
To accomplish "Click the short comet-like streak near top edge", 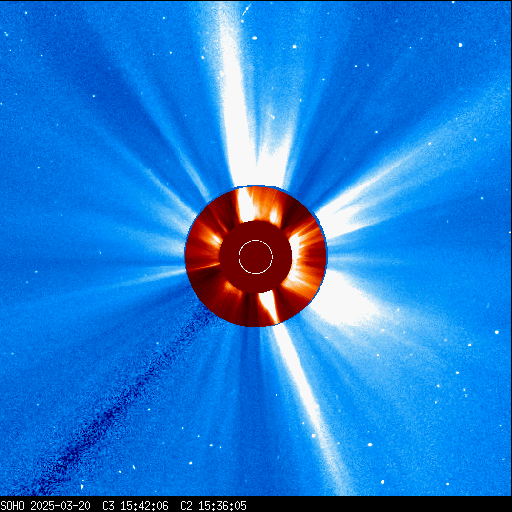I will click(246, 10).
